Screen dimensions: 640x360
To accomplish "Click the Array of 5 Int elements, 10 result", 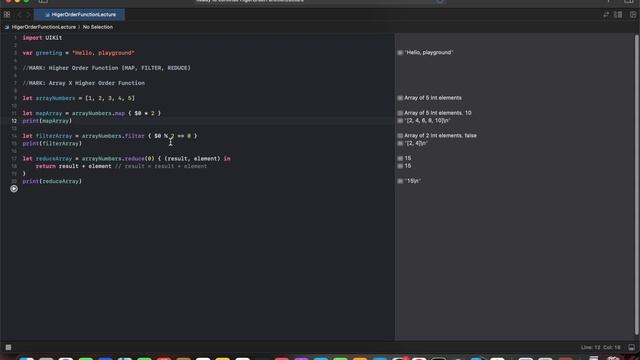I will (438, 113).
